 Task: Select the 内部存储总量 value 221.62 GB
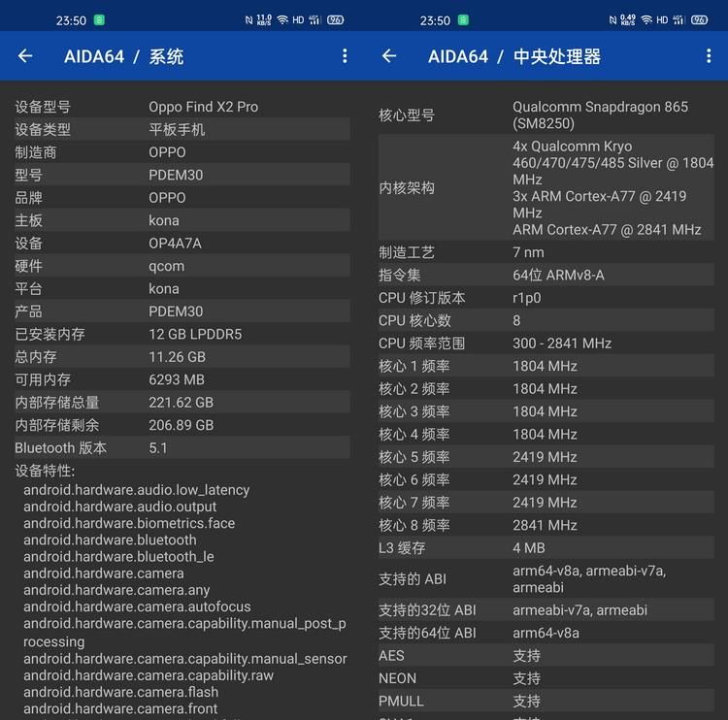coord(182,403)
